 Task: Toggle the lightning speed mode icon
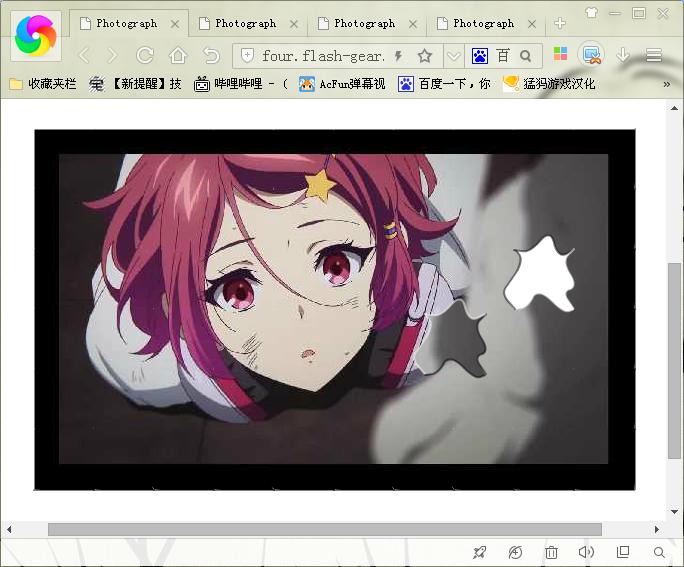(x=399, y=56)
